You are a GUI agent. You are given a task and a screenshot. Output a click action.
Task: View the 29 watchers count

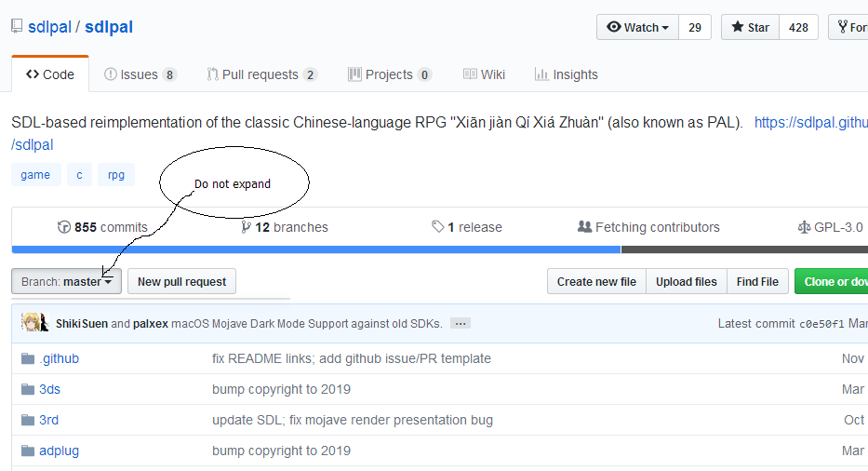pyautogui.click(x=695, y=27)
